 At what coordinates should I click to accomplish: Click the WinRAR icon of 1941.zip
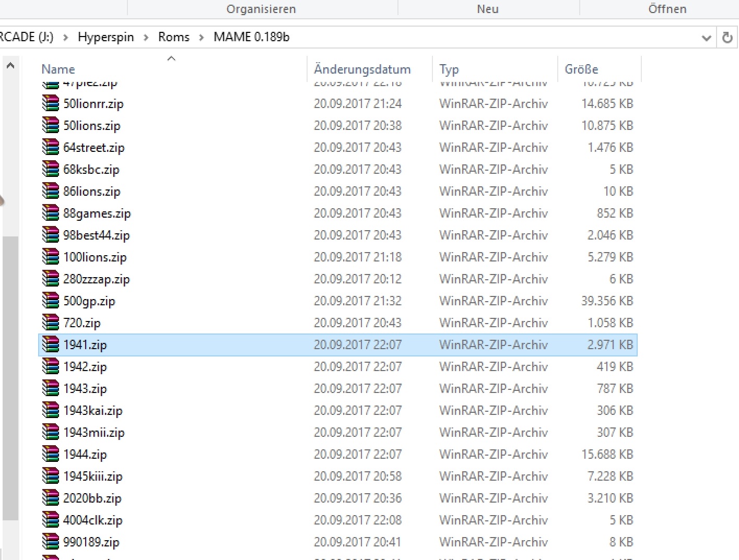[51, 344]
